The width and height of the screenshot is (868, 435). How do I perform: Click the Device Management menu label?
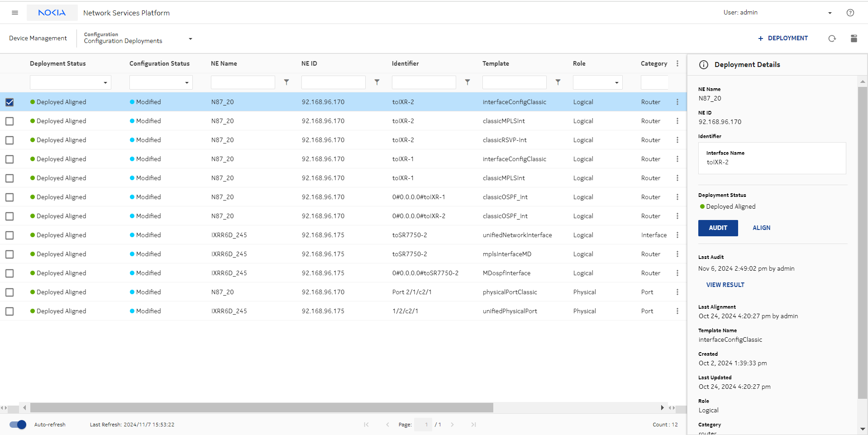38,38
